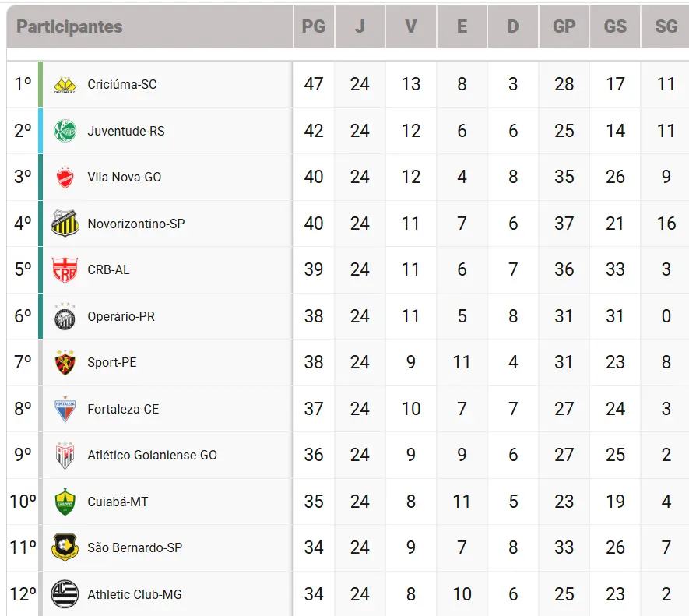Sort table by PG column header
Viewport: 689px width, 616px height.
tap(313, 26)
